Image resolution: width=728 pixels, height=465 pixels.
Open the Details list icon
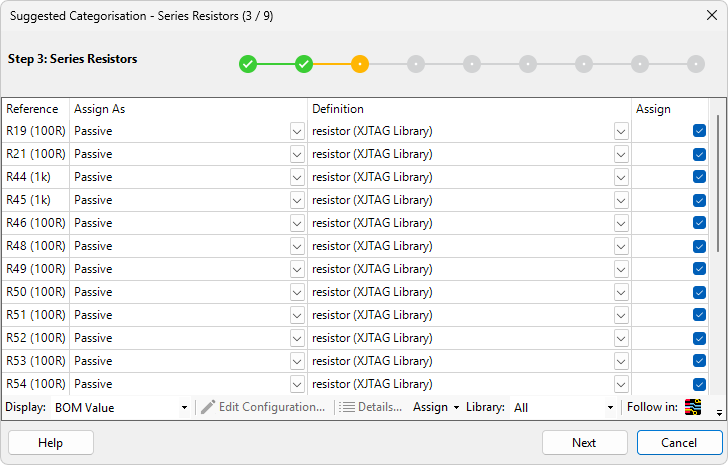346,407
